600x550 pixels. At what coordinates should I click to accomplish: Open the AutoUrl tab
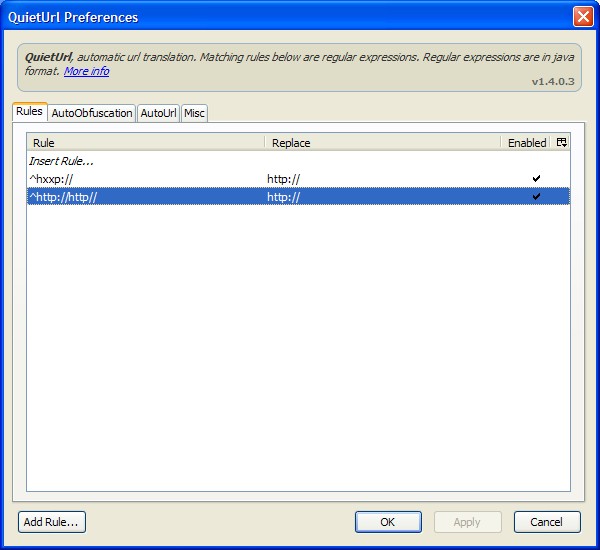tap(158, 113)
